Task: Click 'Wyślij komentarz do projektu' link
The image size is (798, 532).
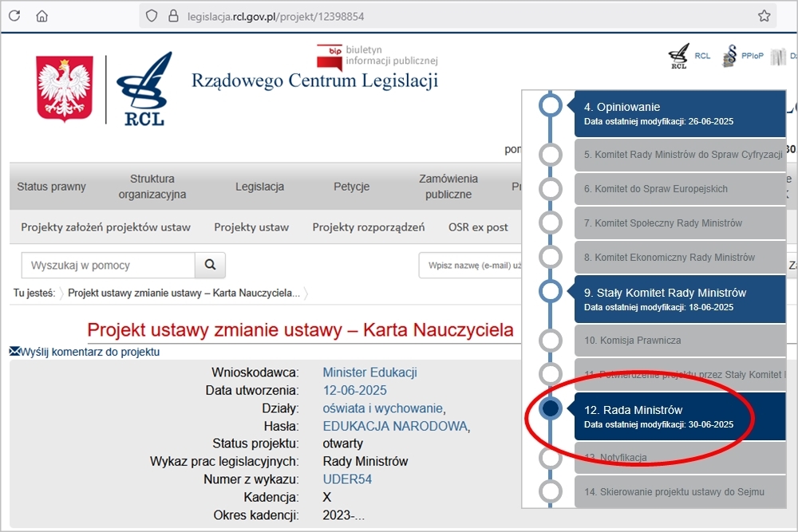Action: click(89, 352)
